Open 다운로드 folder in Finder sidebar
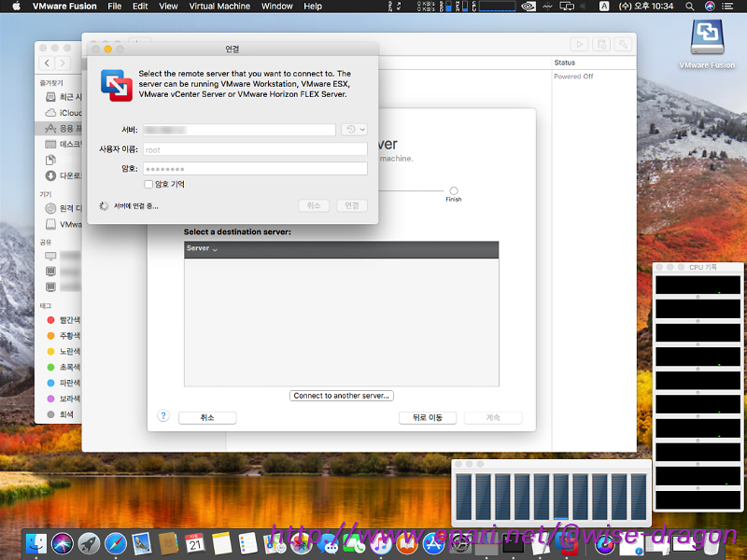 [x=63, y=175]
